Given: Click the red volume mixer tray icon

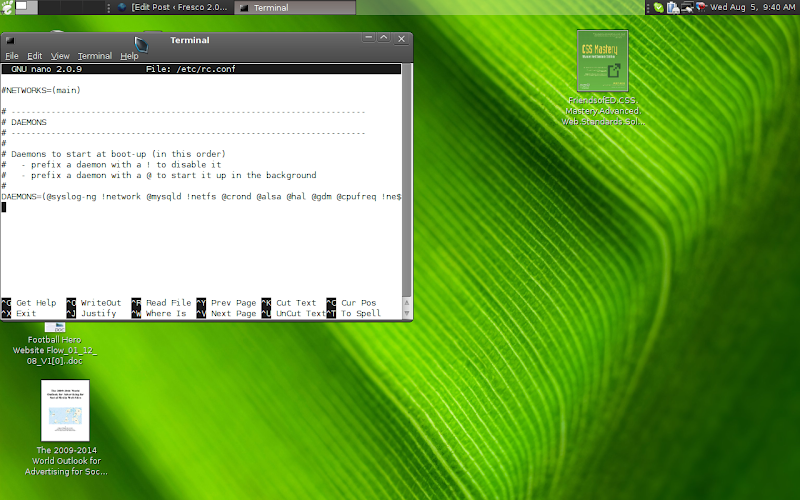Looking at the screenshot, I should pyautogui.click(x=701, y=7).
